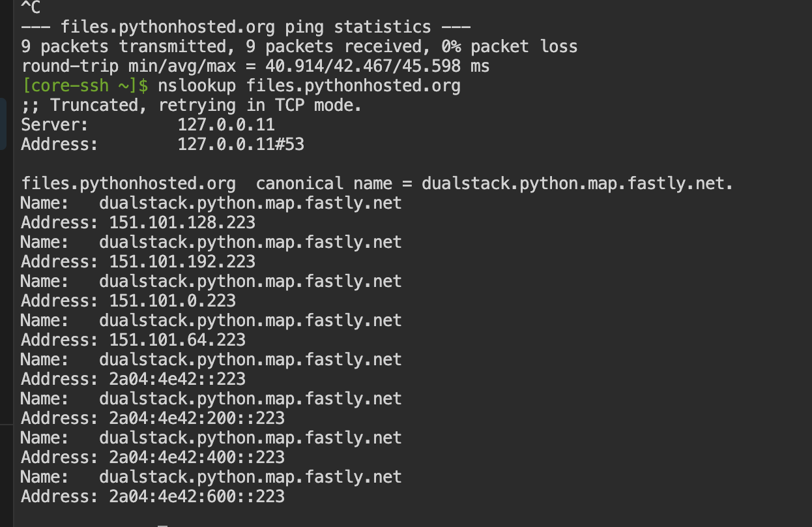Click the IPv6 address 2a04:4e42:600::223
The height and width of the screenshot is (527, 812).
[197, 497]
